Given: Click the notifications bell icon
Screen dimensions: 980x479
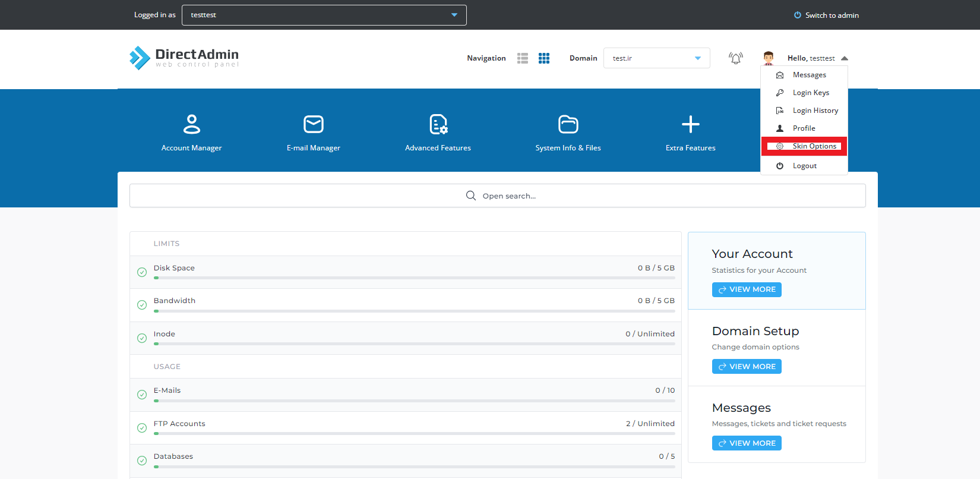Looking at the screenshot, I should click(735, 58).
